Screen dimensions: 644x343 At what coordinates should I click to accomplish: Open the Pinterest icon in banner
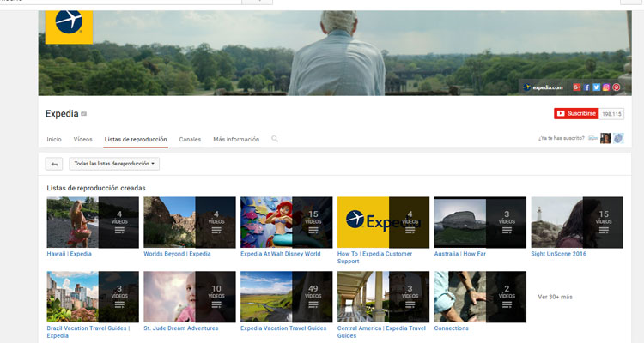(616, 87)
